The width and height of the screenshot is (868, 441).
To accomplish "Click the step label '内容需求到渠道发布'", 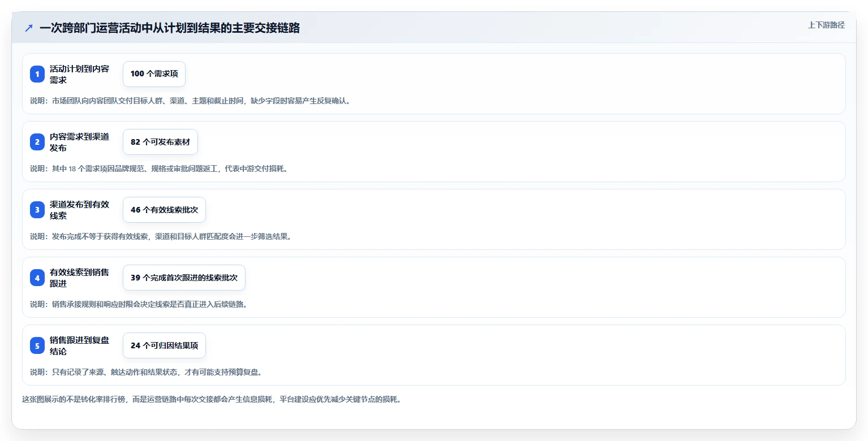I will (80, 142).
